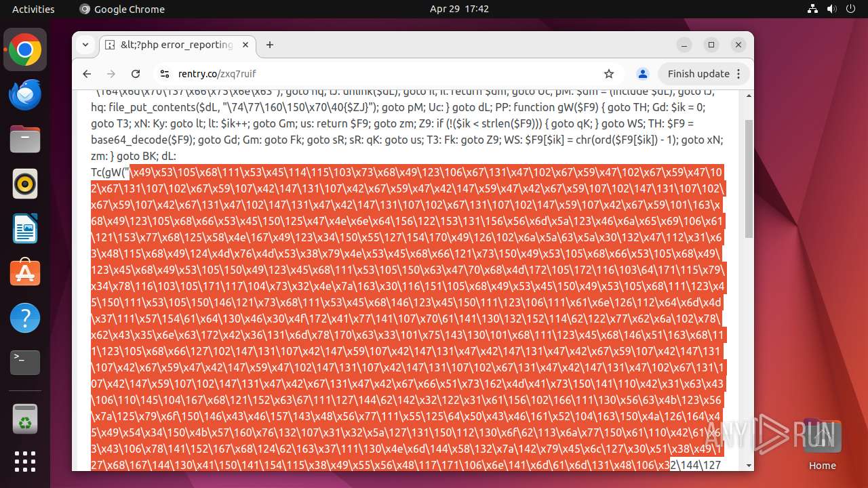Close the Chrome window
This screenshot has width=868, height=488.
click(x=738, y=45)
